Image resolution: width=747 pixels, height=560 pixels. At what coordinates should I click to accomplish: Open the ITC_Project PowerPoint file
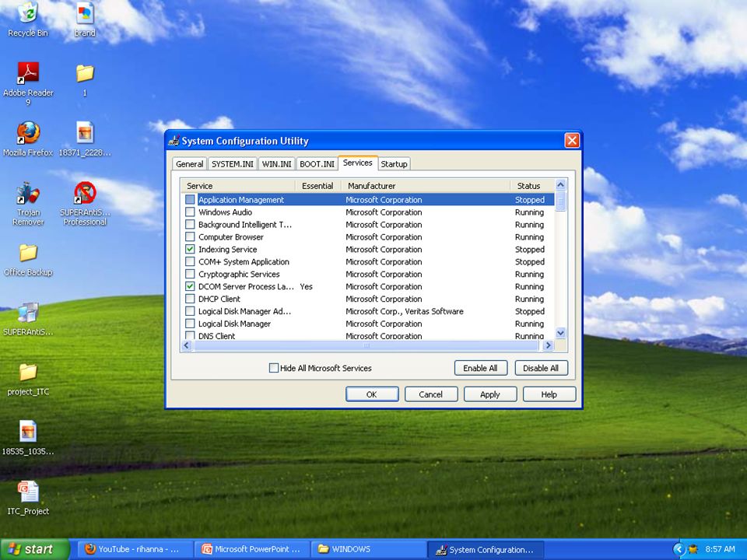tap(28, 498)
